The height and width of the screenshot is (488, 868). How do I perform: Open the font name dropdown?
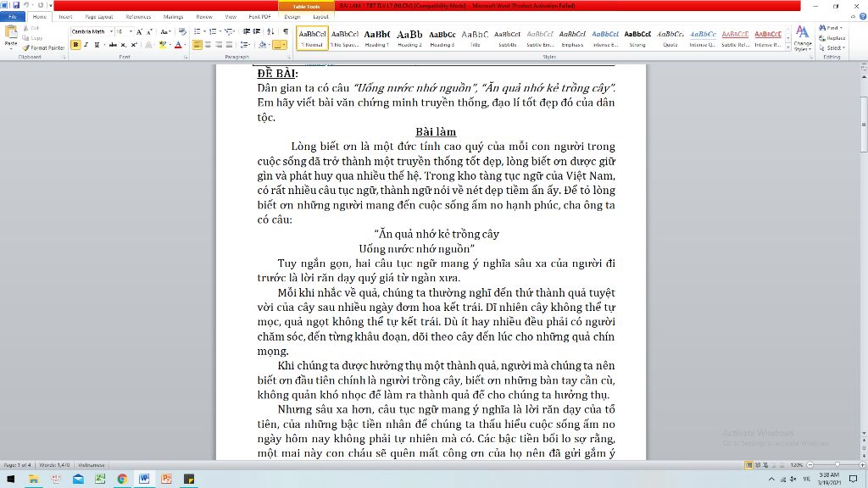point(111,32)
